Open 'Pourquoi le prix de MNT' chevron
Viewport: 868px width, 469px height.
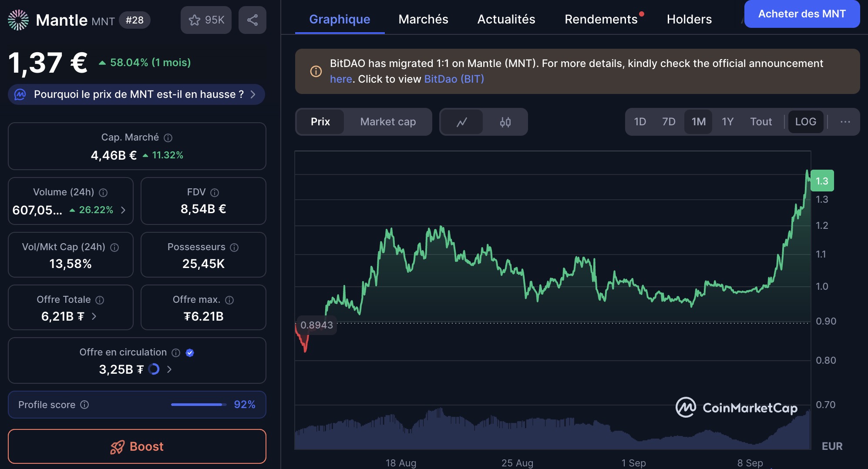(253, 94)
